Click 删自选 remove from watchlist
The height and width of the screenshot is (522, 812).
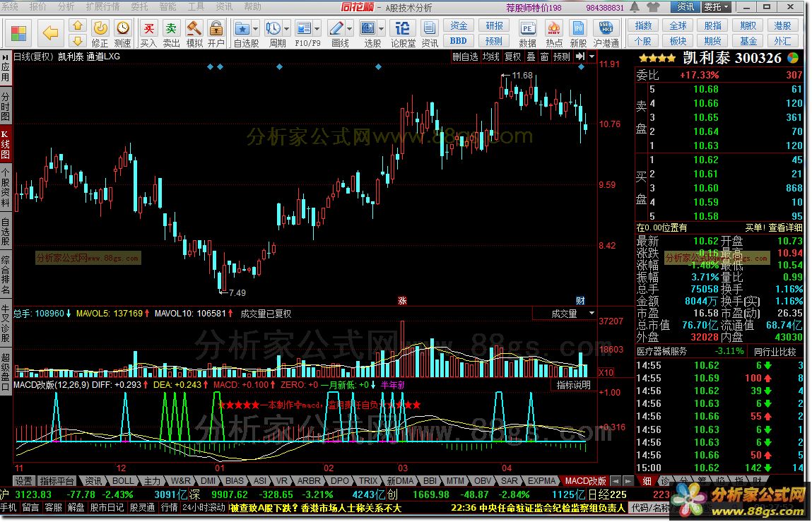tap(464, 57)
